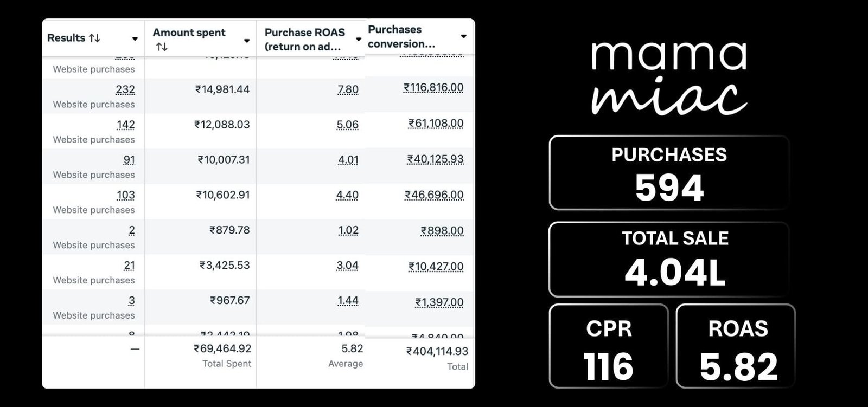Open the 3.04 ROAS value
This screenshot has height=407, width=868.
click(x=347, y=266)
